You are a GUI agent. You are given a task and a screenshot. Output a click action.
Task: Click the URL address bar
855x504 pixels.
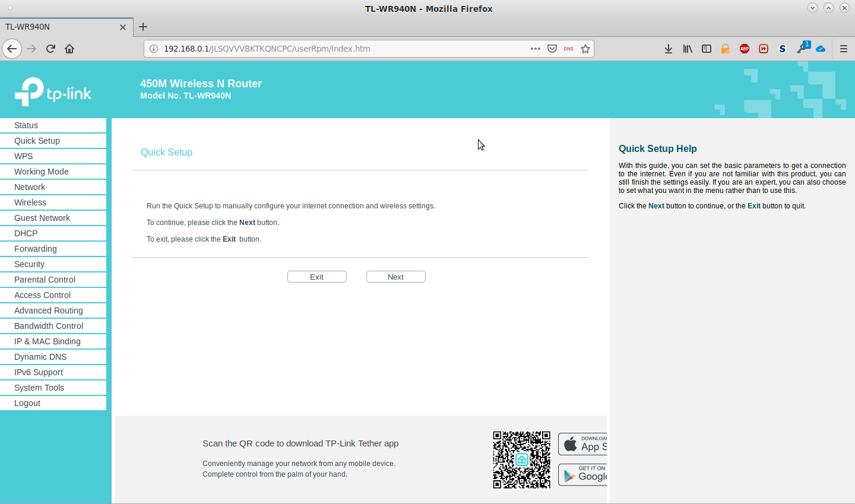pyautogui.click(x=338, y=49)
